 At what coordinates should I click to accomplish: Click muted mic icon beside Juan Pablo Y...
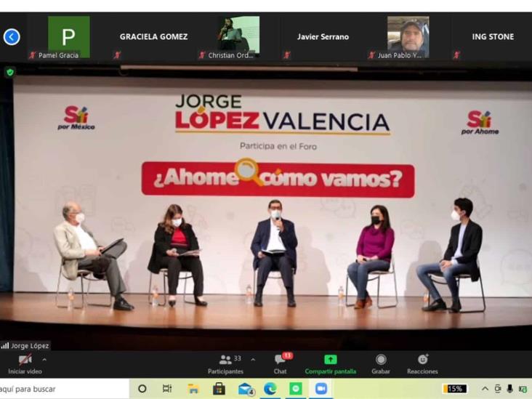(x=371, y=55)
